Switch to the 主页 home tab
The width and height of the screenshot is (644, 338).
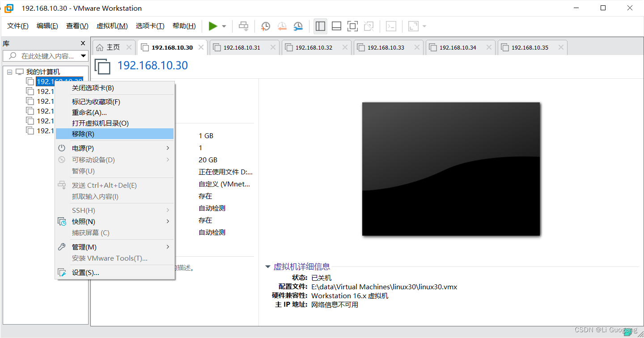(113, 47)
